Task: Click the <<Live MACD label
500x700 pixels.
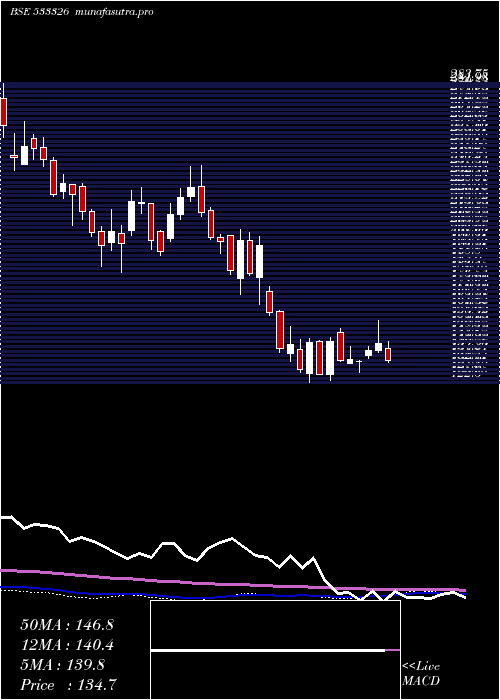Action: tap(421, 673)
